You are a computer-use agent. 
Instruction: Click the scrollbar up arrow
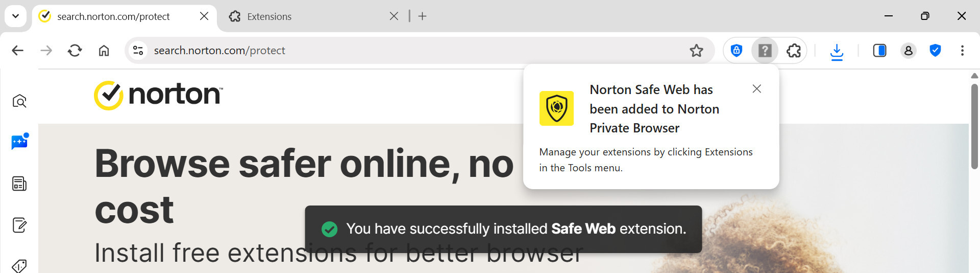point(974,76)
